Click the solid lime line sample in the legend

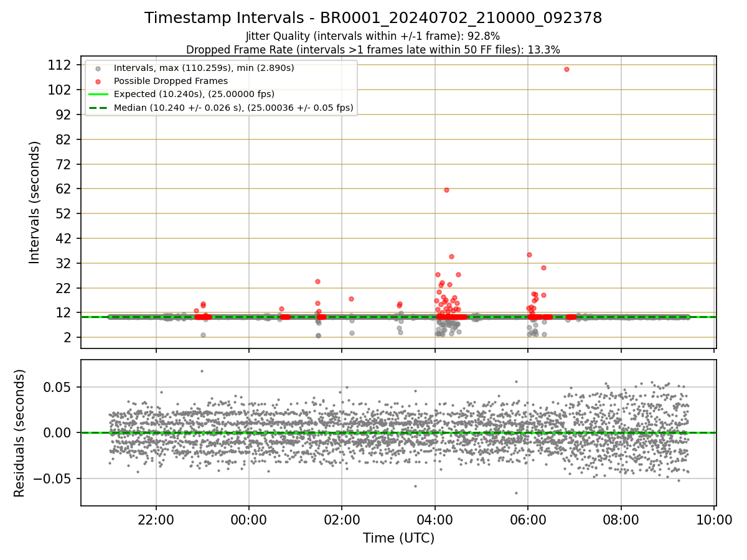point(98,95)
